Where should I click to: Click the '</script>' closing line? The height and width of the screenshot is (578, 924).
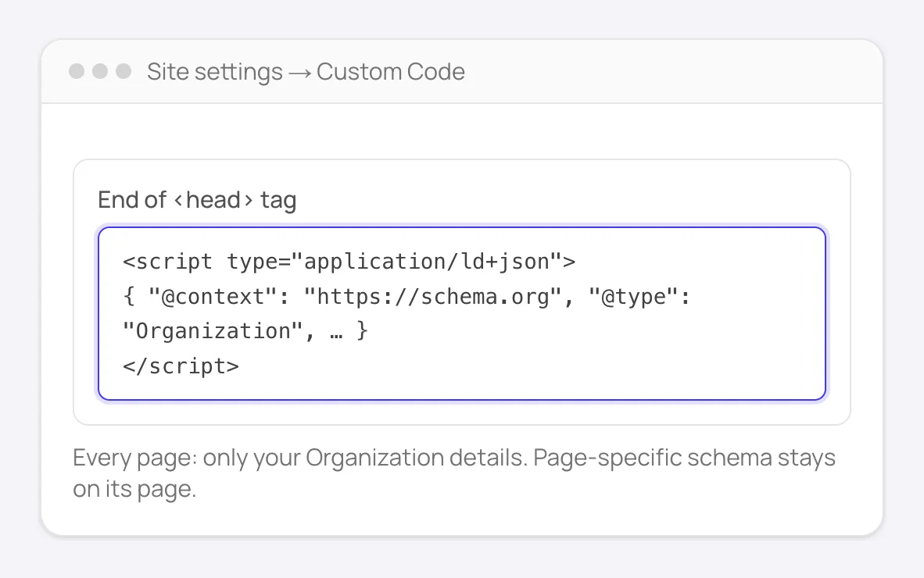[x=181, y=366]
